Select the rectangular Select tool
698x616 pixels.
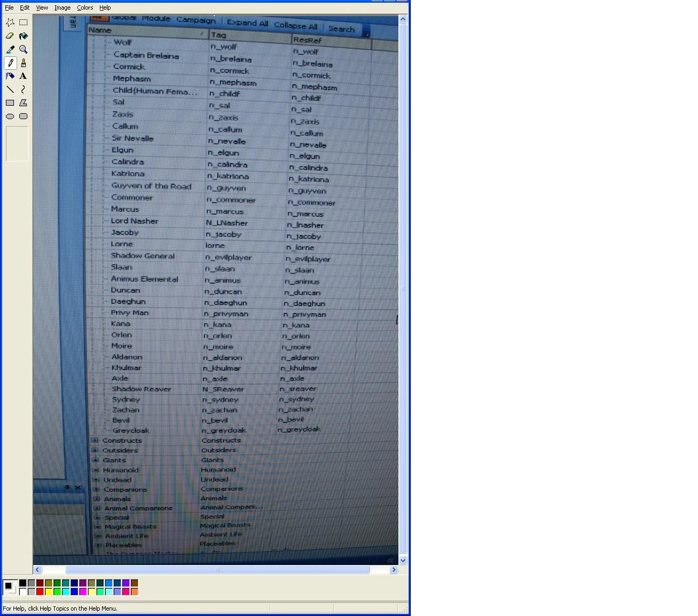(24, 23)
